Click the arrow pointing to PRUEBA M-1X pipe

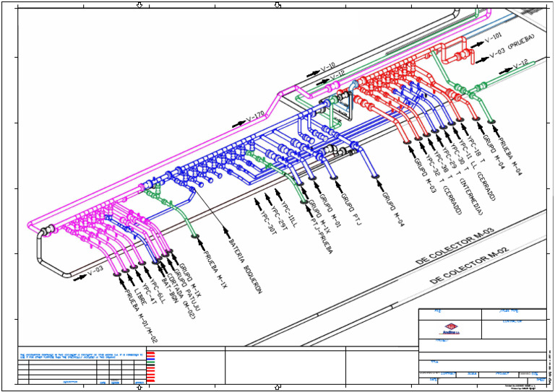coord(201,243)
